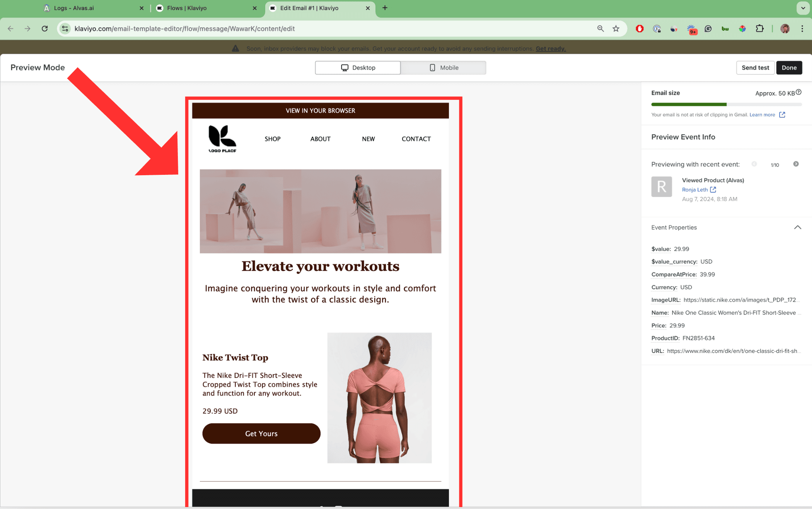
Task: Click 'VIEW IN YOUR BROWSER' email header link
Action: (320, 111)
